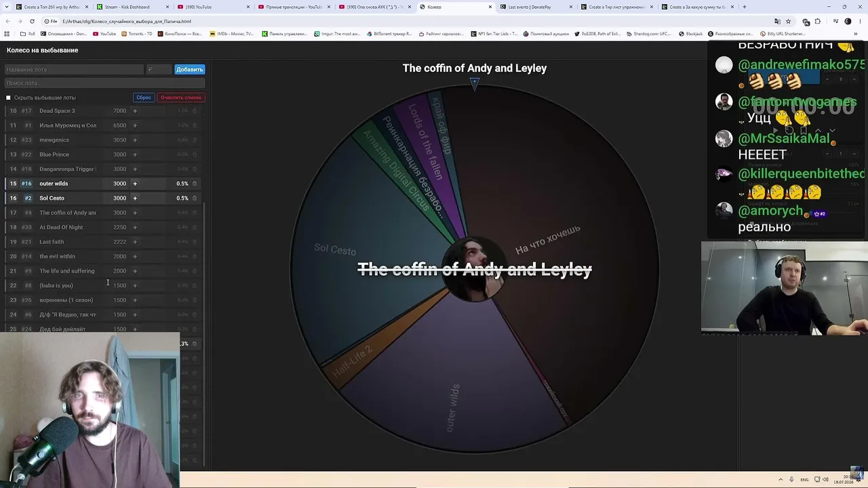
Task: Open the browser profile avatar
Action: 848,21
